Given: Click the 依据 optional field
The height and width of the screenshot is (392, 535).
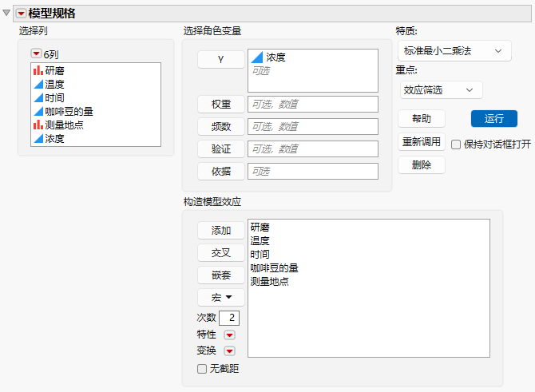Looking at the screenshot, I should click(x=313, y=172).
